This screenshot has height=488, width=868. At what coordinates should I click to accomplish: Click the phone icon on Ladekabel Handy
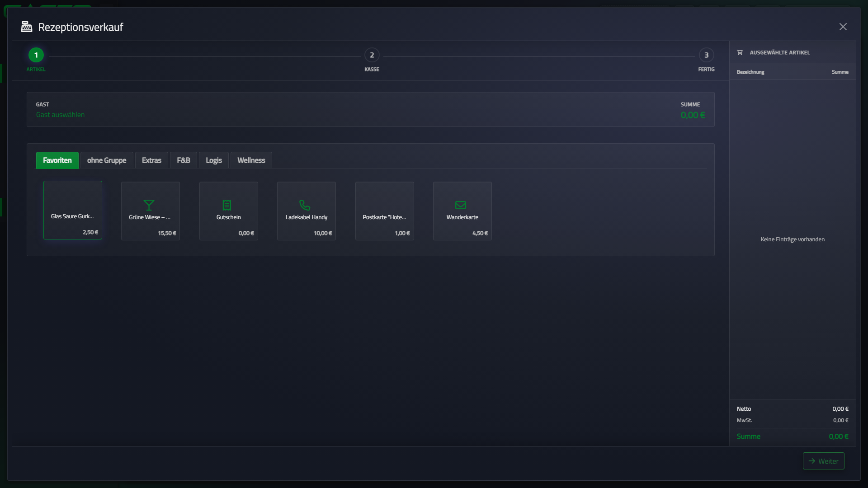click(x=305, y=205)
